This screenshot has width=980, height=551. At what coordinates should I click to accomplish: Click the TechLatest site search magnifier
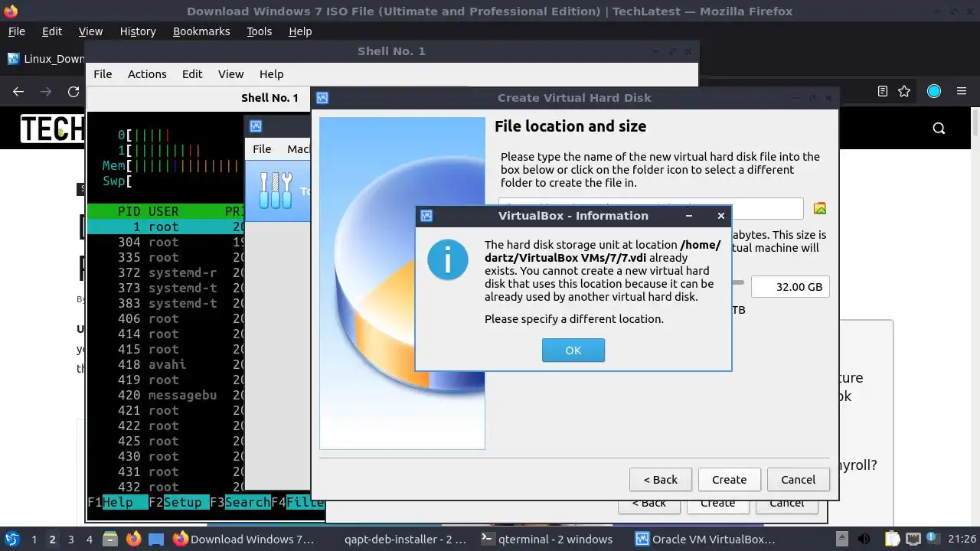coord(939,129)
